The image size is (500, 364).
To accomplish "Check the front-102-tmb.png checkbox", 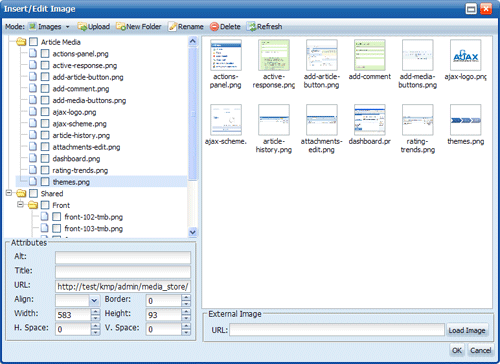I will click(x=57, y=217).
